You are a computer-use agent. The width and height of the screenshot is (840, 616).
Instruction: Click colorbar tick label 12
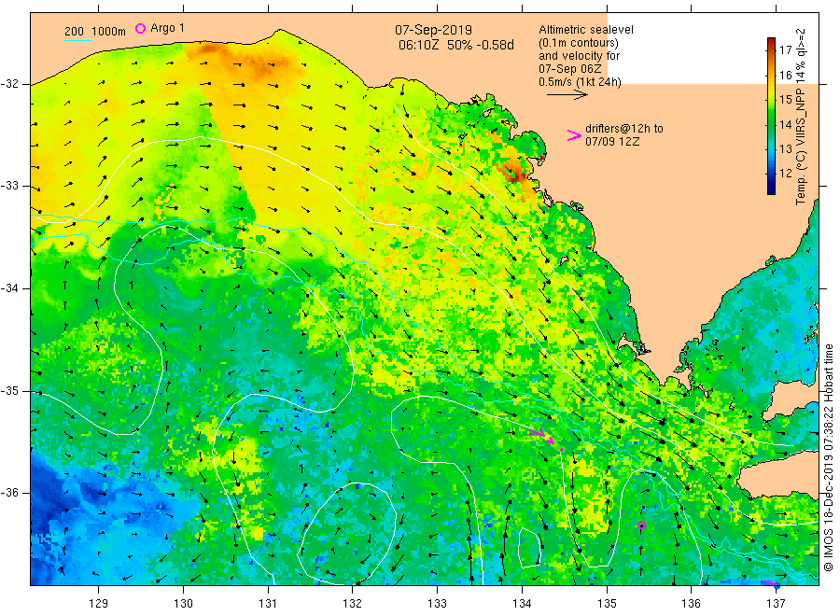pos(785,173)
